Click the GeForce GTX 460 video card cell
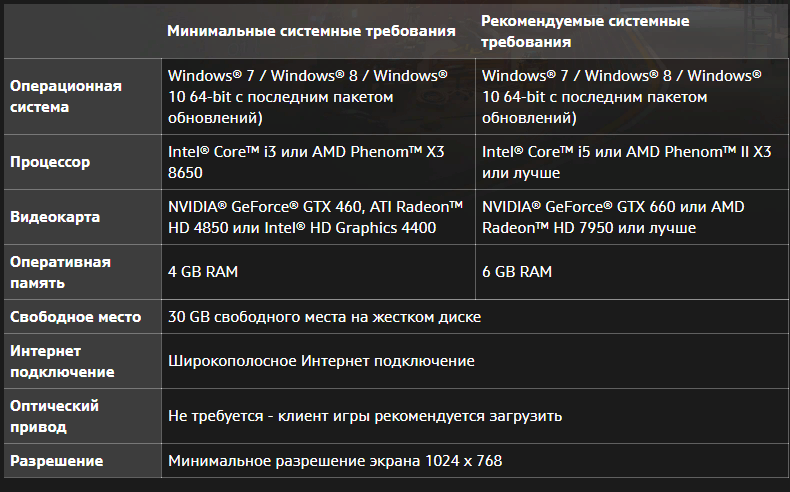 pos(318,217)
